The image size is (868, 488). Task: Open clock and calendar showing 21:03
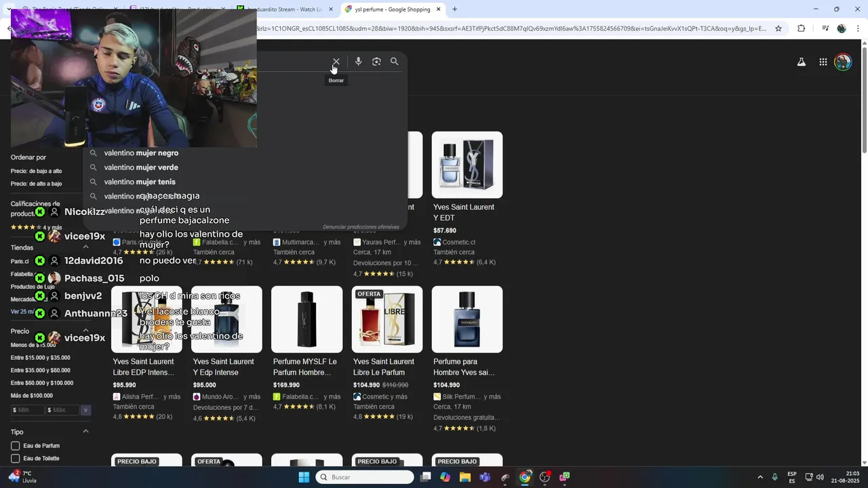coord(846,477)
